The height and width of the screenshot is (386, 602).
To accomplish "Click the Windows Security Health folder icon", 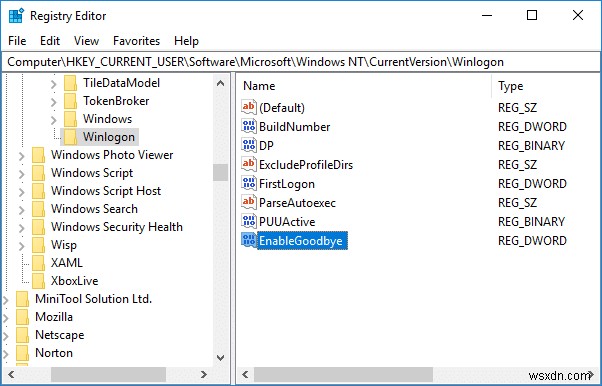I will pos(38,227).
